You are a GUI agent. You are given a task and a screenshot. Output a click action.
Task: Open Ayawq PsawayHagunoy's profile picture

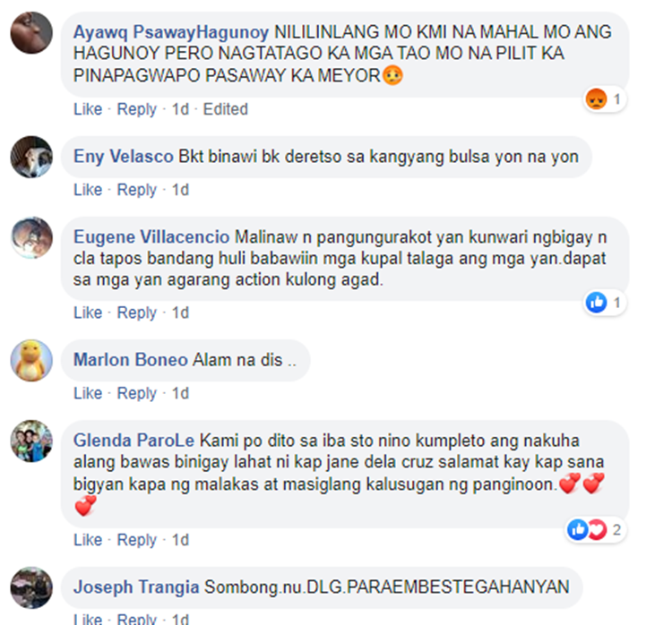coord(31,32)
